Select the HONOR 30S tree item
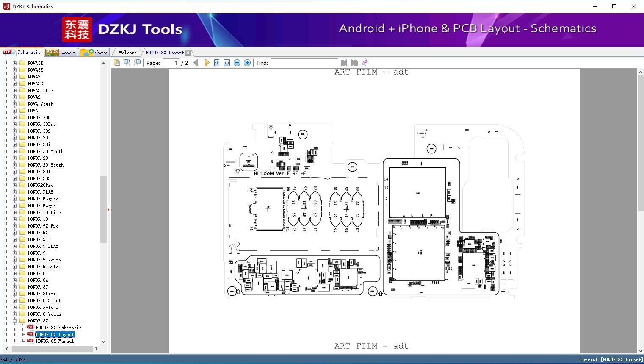The width and height of the screenshot is (644, 364). coord(39,131)
